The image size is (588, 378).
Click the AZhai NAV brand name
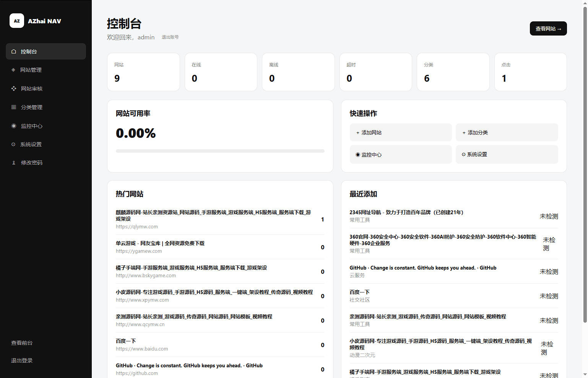pyautogui.click(x=44, y=21)
